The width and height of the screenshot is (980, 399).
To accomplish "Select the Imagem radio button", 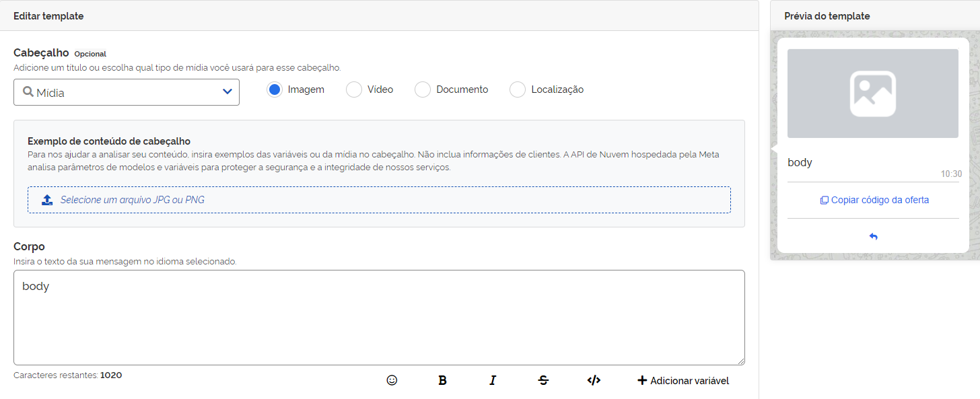I will point(274,89).
